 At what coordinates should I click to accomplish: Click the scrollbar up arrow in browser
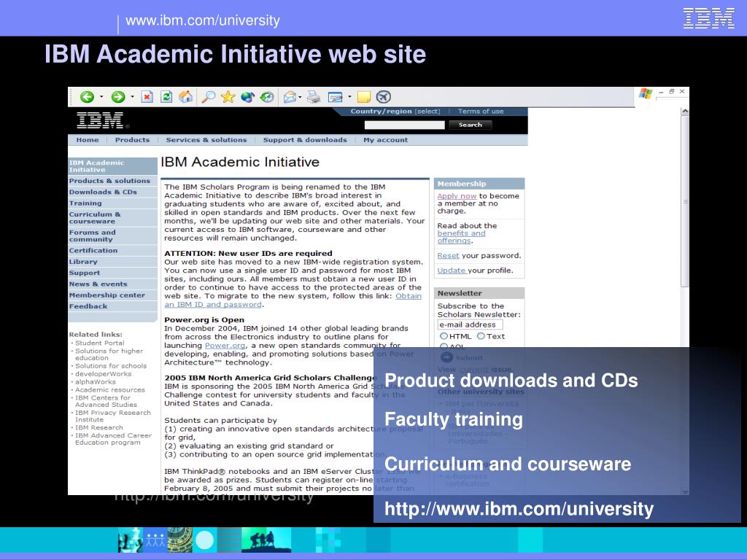684,112
